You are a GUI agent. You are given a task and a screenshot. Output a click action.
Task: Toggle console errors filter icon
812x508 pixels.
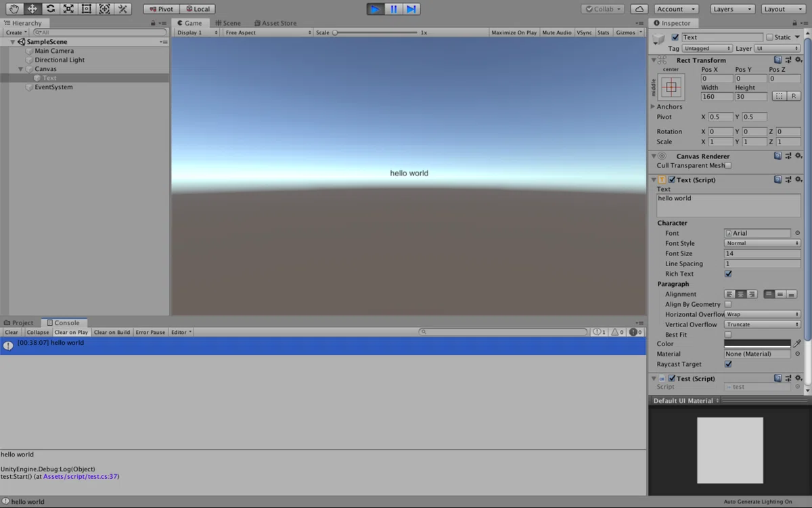pyautogui.click(x=636, y=332)
